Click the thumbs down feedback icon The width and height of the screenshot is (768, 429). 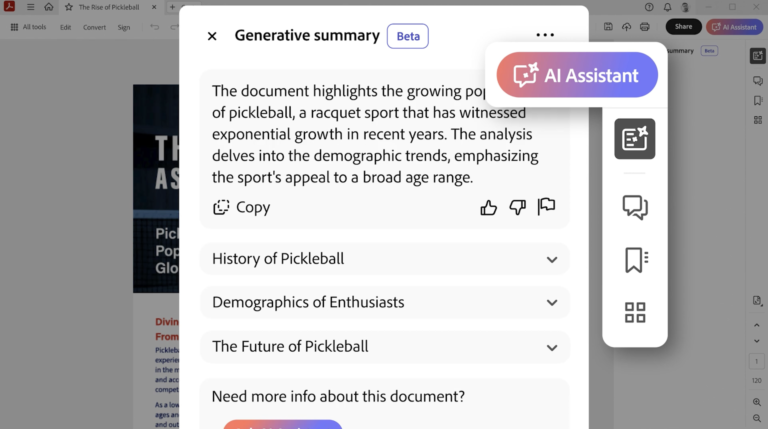click(517, 208)
